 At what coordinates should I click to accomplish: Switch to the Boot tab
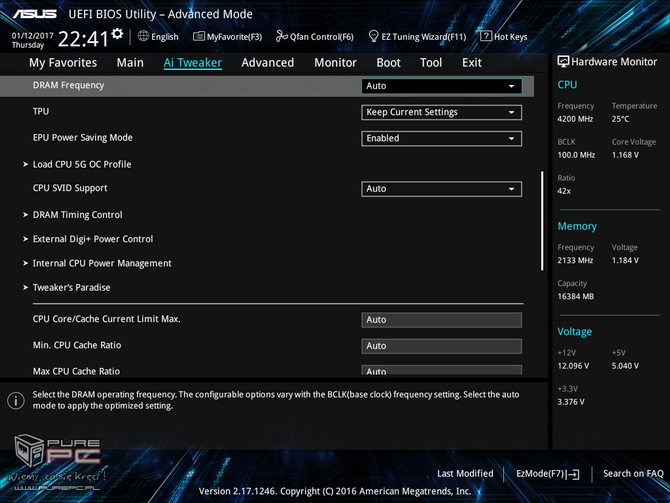pos(388,63)
